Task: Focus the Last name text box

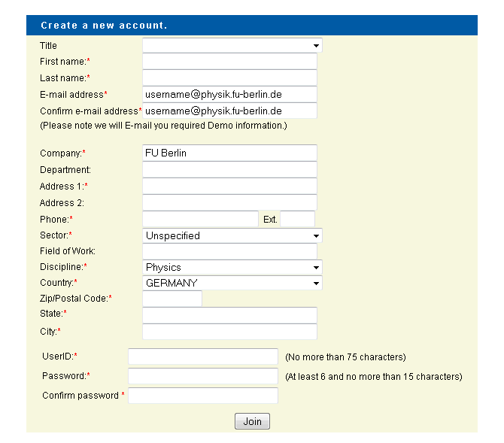Action: point(229,78)
